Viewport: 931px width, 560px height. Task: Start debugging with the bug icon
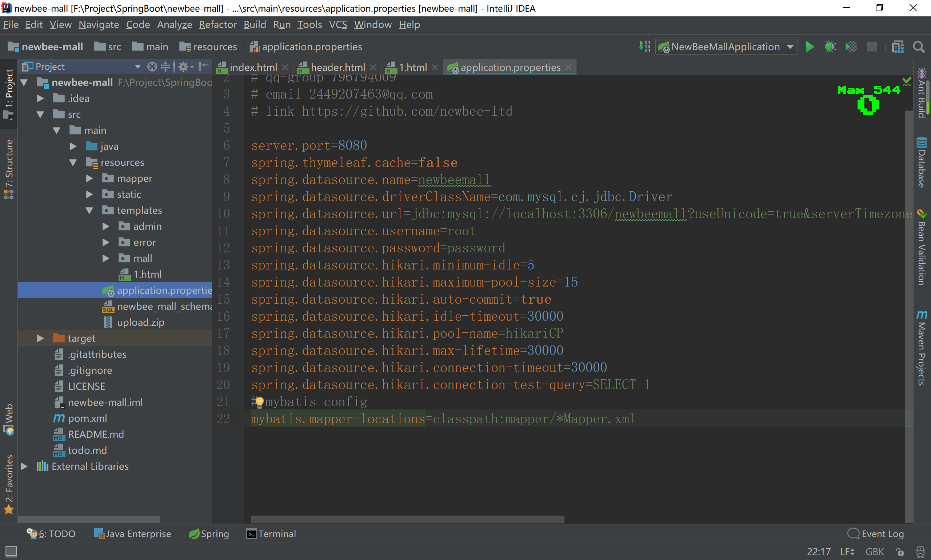[x=830, y=47]
